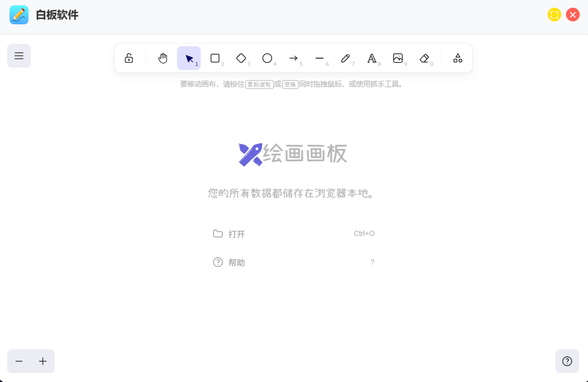Select the Eraser tool
Screen dimensions: 588x382
(424, 58)
